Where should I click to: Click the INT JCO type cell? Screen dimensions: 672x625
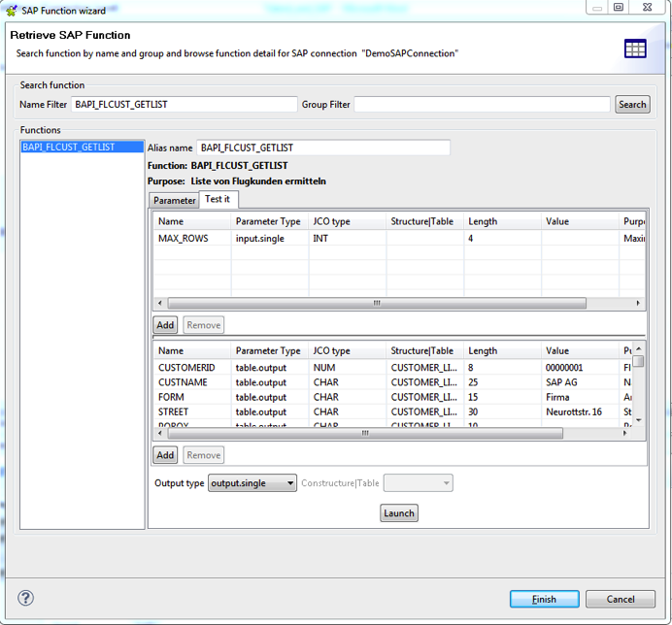(x=347, y=239)
